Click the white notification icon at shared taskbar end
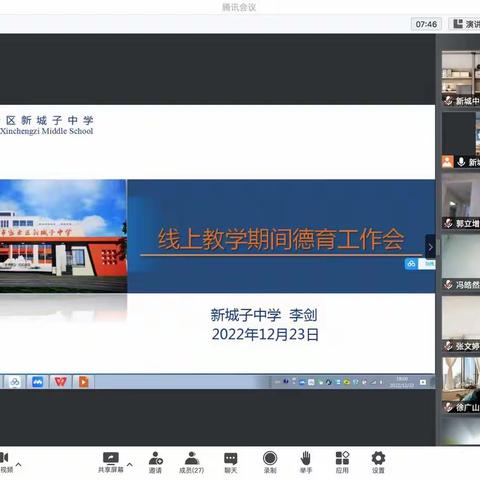The image size is (480, 480). coord(423,382)
